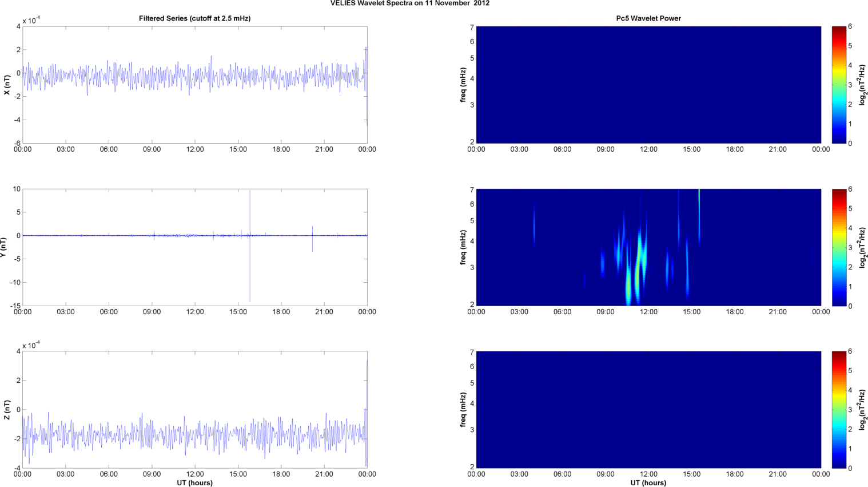
Task: Click the 12:00 tick under the X series plot
Action: pos(195,149)
